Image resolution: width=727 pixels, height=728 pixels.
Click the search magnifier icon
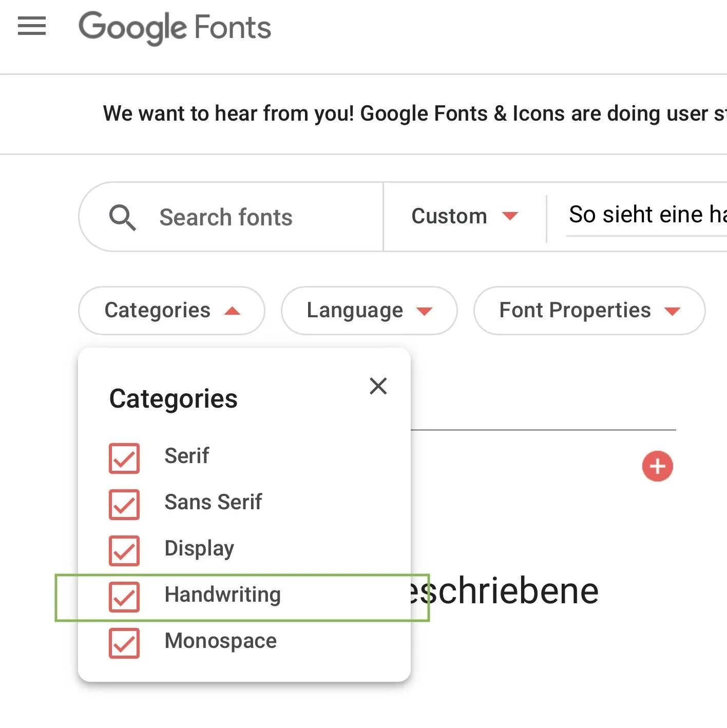(123, 217)
